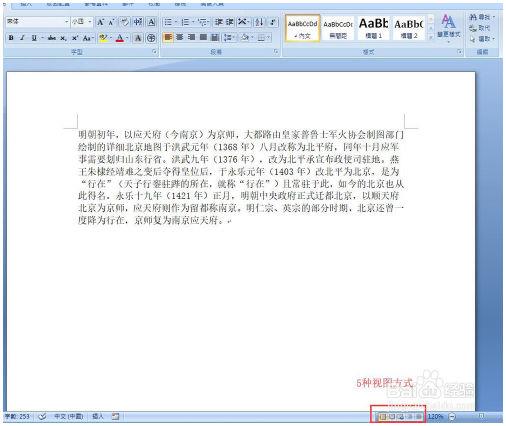Open the find menu in editing group

[481, 17]
